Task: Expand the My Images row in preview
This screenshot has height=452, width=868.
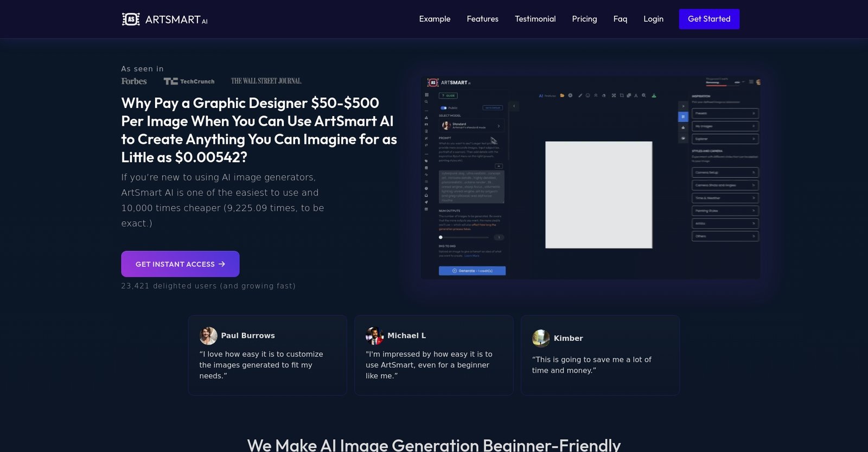Action: click(x=725, y=126)
